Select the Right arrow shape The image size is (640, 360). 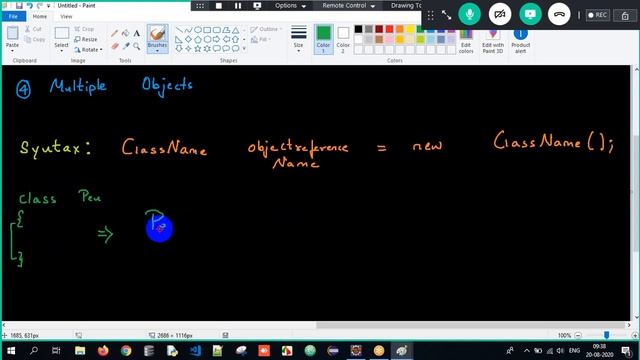pos(217,40)
